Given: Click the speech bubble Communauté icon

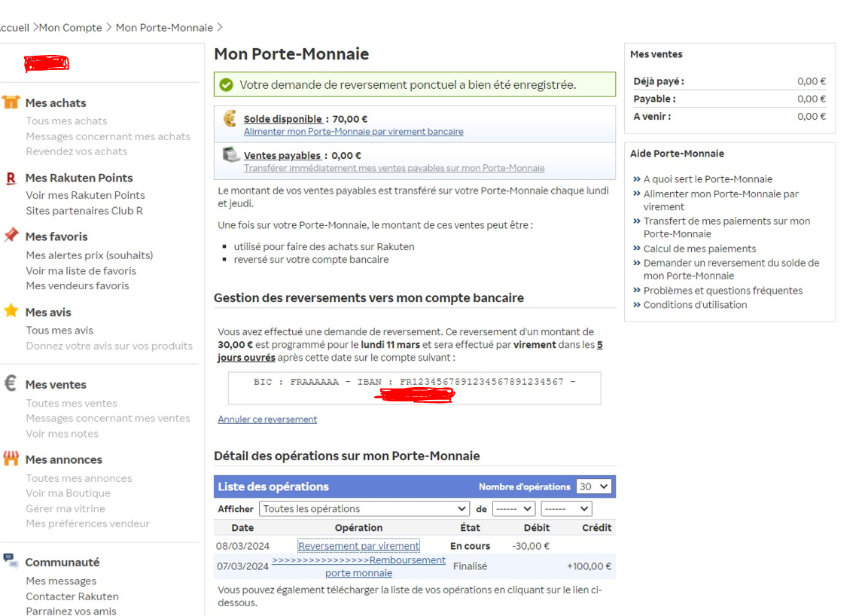Looking at the screenshot, I should coord(11,561).
